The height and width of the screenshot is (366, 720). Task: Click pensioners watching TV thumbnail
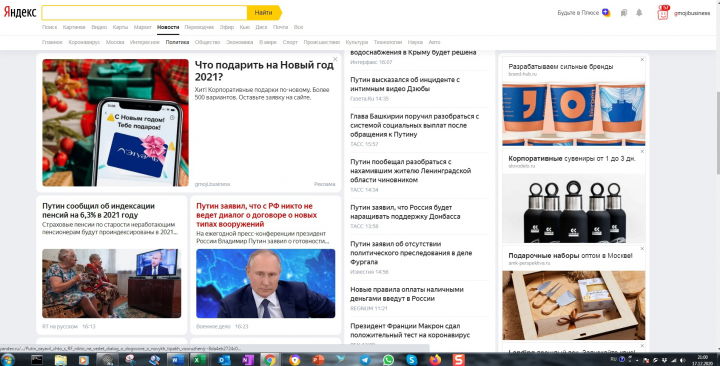click(x=112, y=283)
